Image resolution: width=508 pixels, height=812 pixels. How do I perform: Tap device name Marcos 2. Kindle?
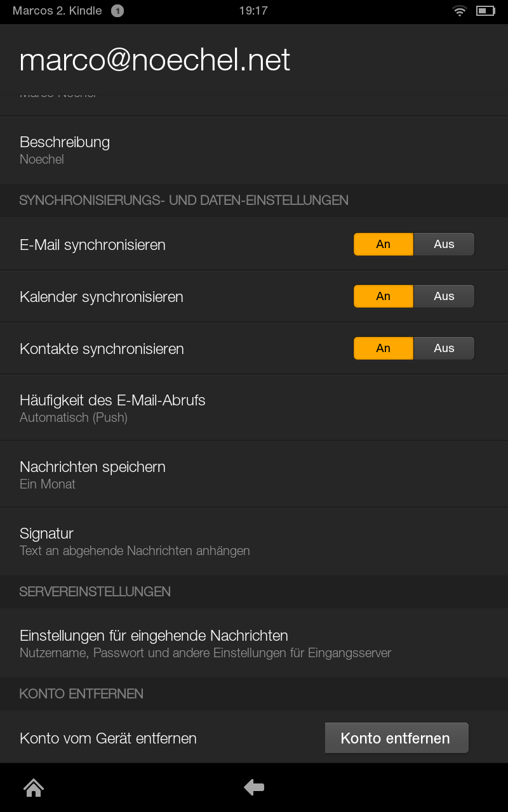click(x=57, y=11)
